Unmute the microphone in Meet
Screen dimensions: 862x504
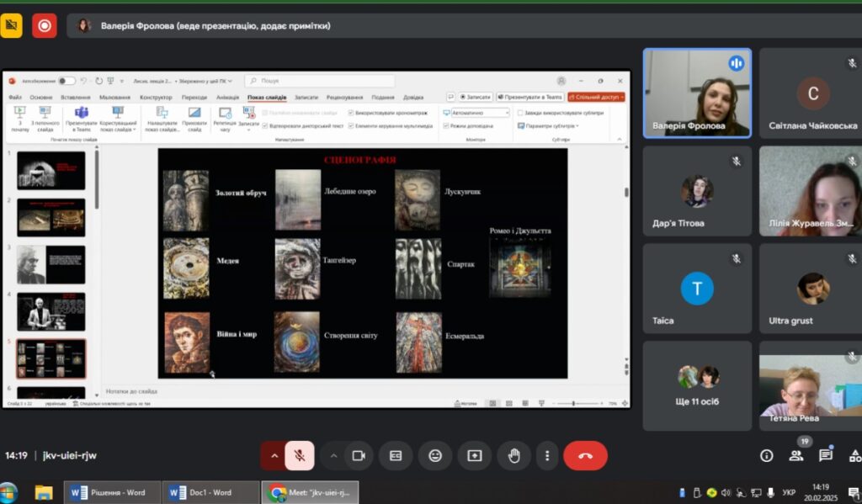click(300, 455)
